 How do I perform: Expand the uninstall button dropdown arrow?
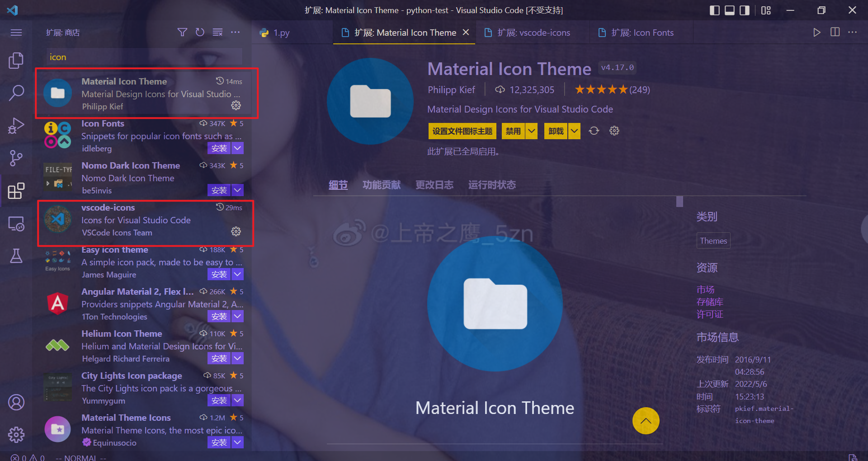[x=574, y=131]
